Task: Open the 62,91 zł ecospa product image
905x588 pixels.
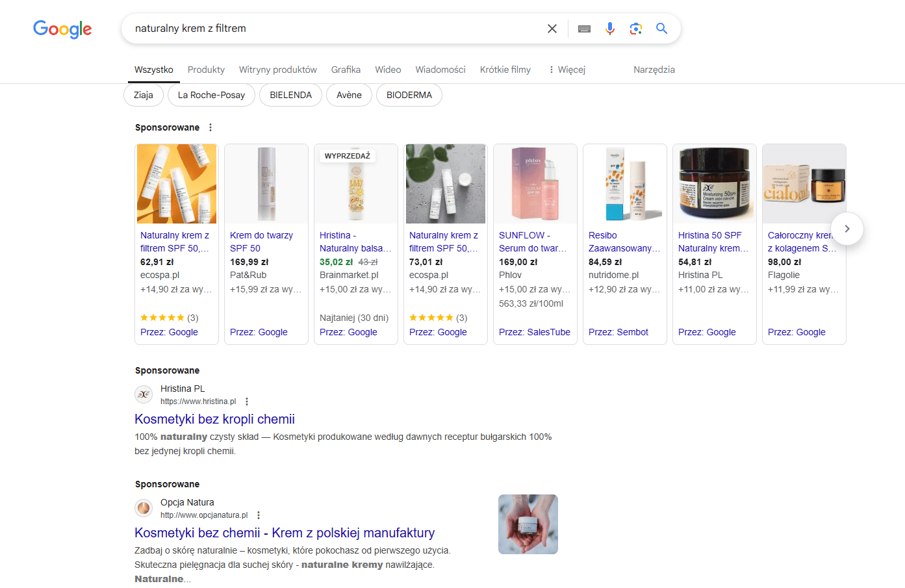Action: (177, 184)
